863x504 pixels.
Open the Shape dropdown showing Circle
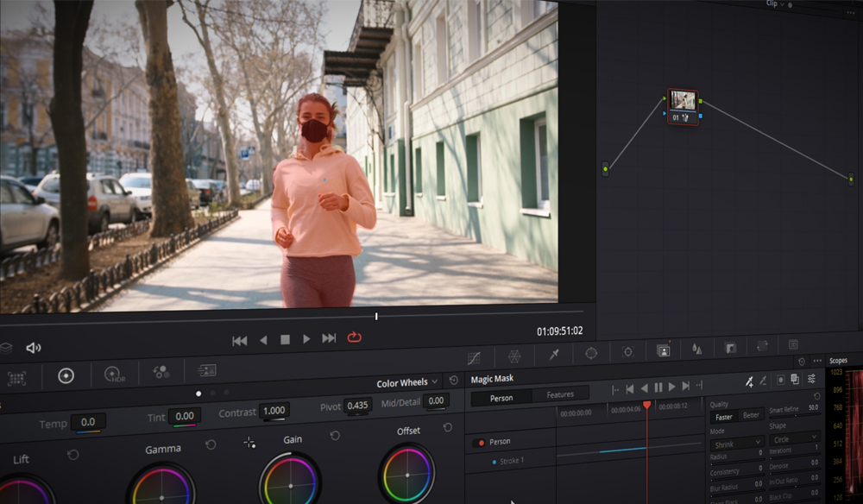coord(795,438)
